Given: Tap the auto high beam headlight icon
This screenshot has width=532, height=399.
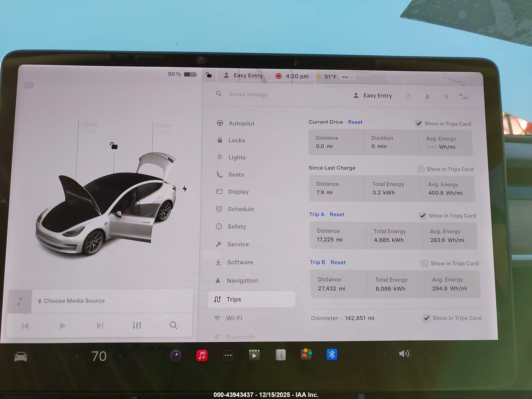Looking at the screenshot, I should click(x=28, y=85).
